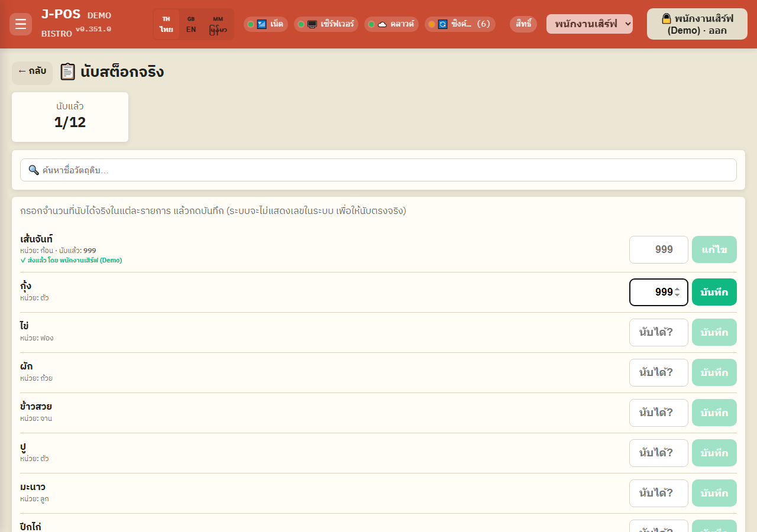Click the server status indicator icon
Image resolution: width=757 pixels, height=532 pixels.
pyautogui.click(x=312, y=24)
